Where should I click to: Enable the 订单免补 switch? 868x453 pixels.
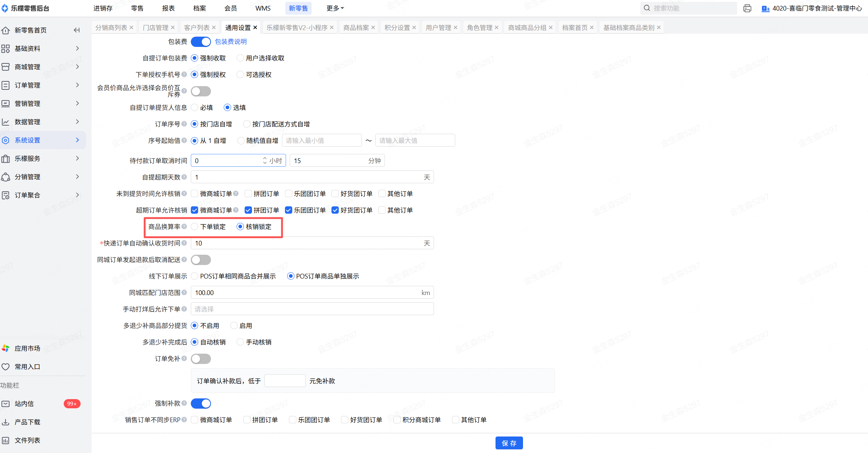(x=201, y=358)
